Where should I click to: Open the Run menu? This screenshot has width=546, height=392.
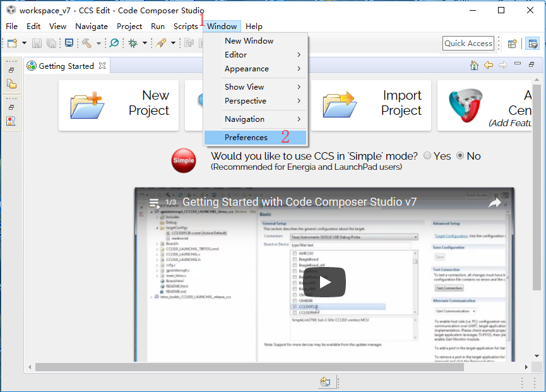click(x=158, y=26)
